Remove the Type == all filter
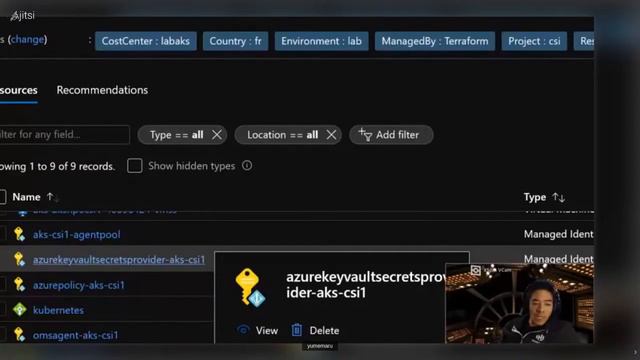640x360 pixels. pos(217,135)
